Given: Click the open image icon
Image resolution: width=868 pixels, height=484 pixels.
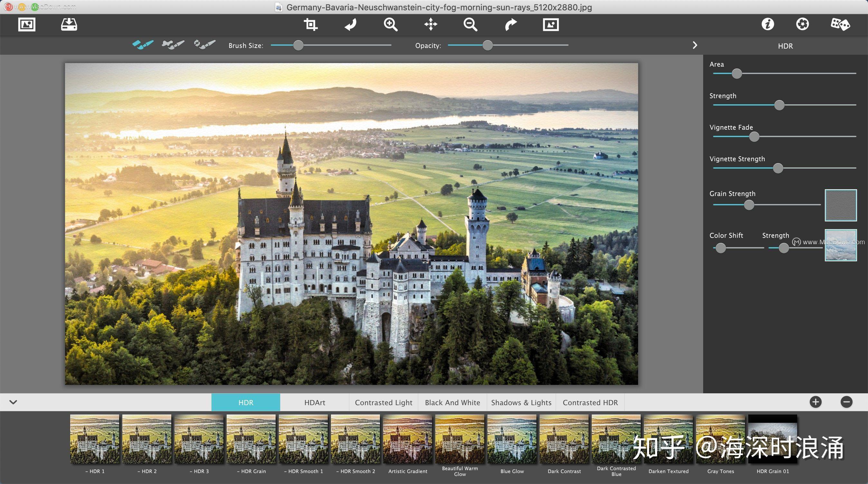Looking at the screenshot, I should 27,24.
